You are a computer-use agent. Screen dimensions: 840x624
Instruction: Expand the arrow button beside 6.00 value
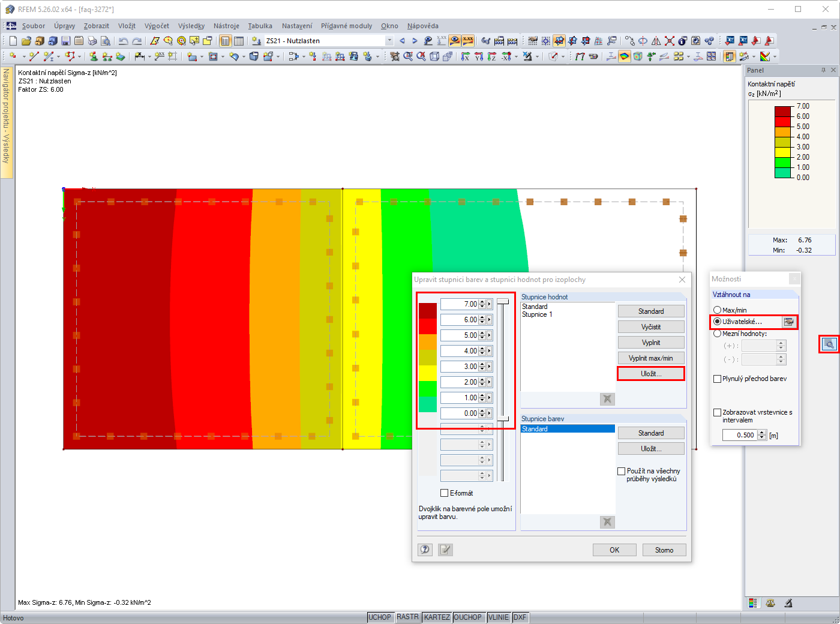490,320
